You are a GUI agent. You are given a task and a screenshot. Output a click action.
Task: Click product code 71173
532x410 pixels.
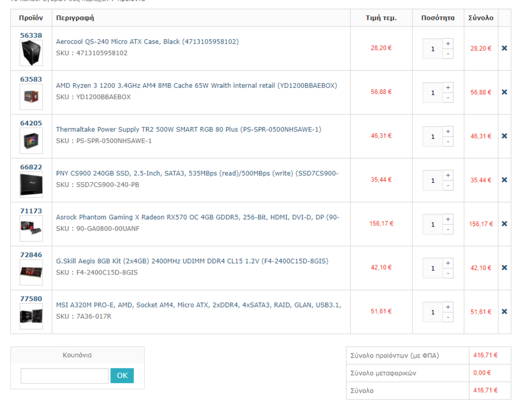[31, 211]
